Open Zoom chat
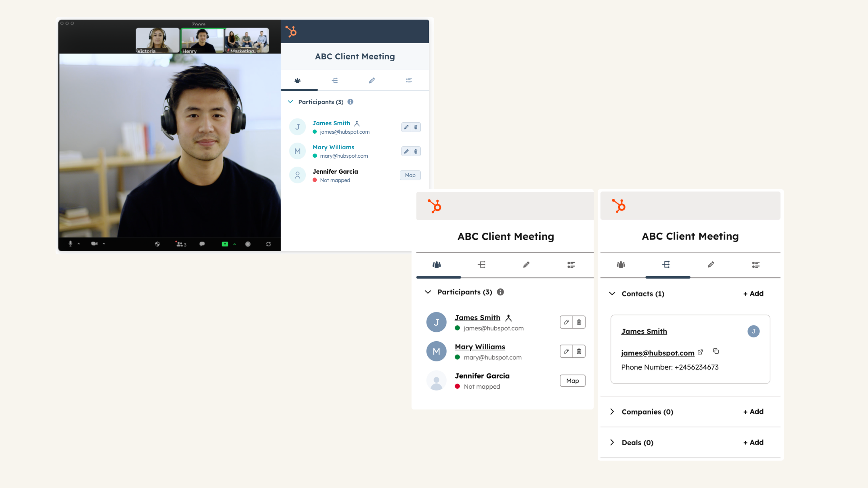868x488 pixels. [x=202, y=244]
